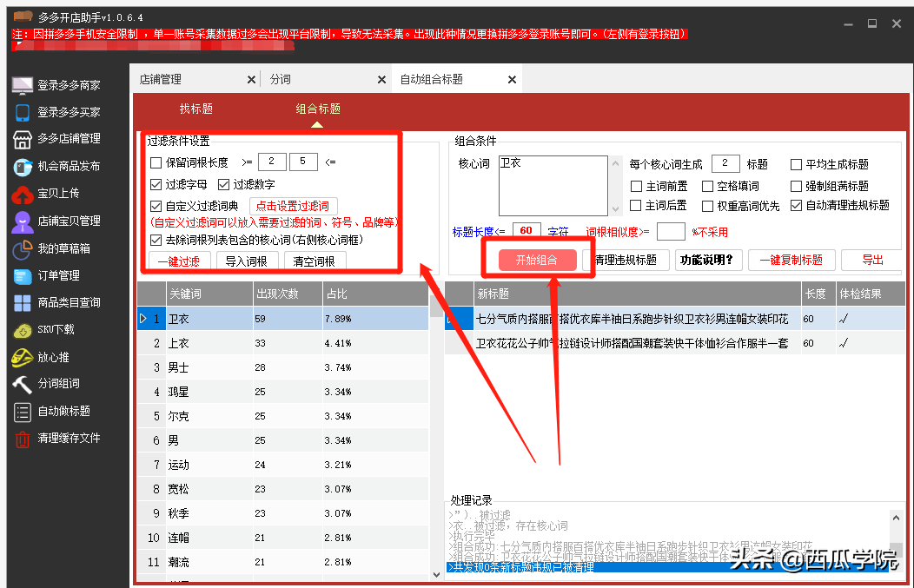Switch to 分词 tab
Viewport: 914px width, 588px height.
click(281, 79)
